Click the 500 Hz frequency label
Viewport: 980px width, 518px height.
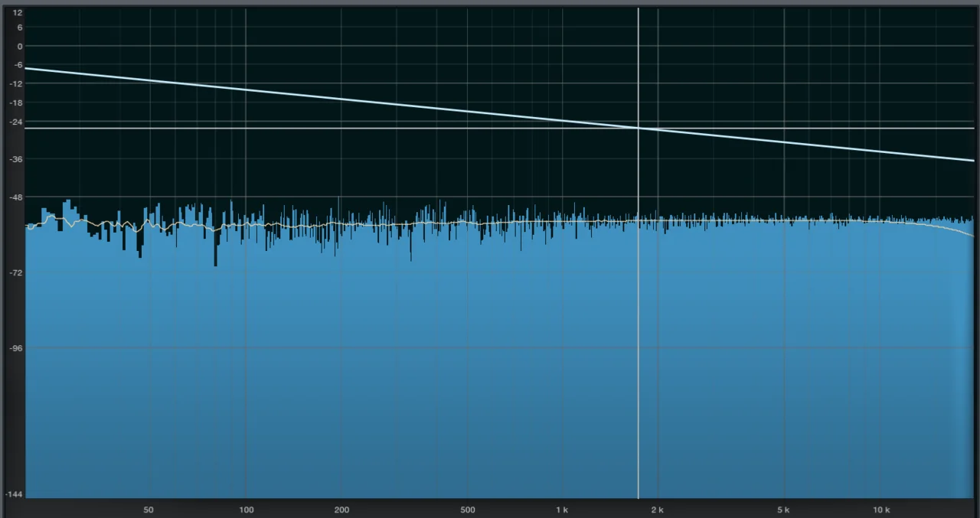click(x=467, y=509)
